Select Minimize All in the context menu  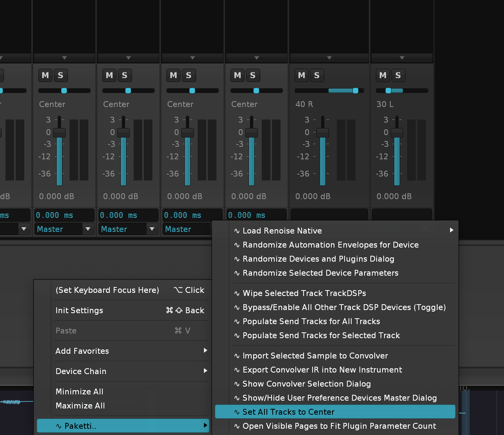pyautogui.click(x=80, y=392)
